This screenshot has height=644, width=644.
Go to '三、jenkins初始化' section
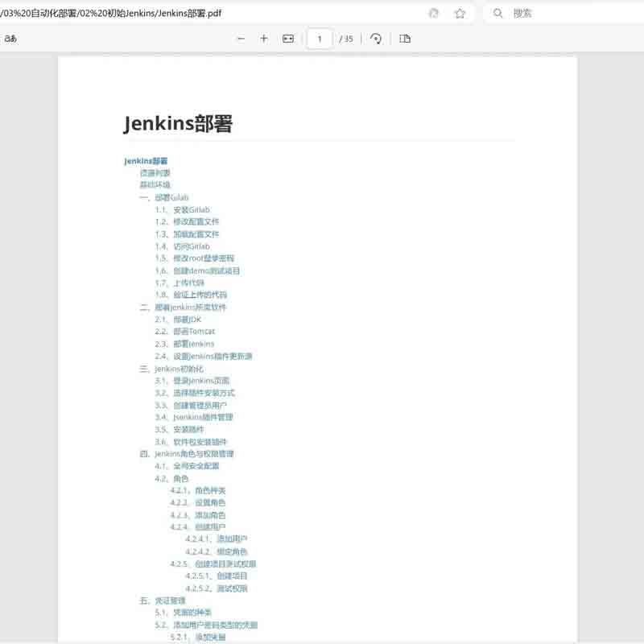pyautogui.click(x=171, y=369)
